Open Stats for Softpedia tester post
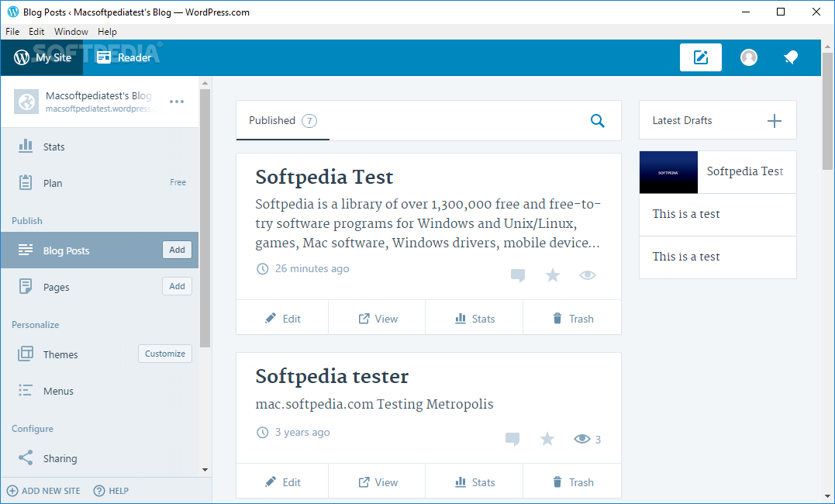This screenshot has width=835, height=504. pos(474,482)
